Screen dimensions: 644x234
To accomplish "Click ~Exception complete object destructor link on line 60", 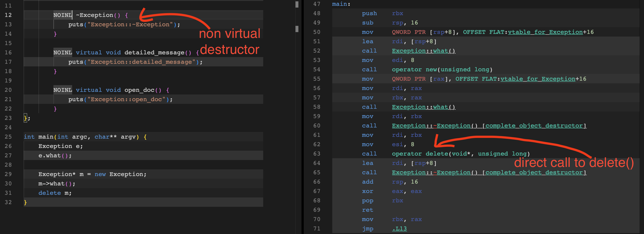I will point(489,126).
